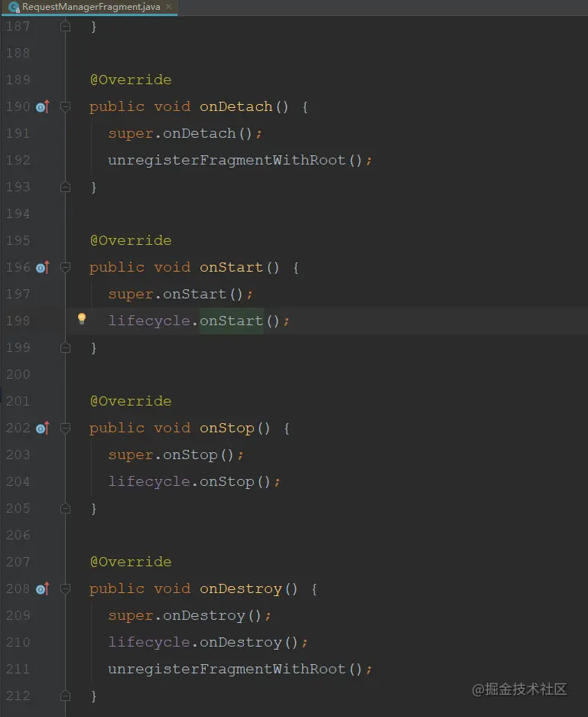588x717 pixels.
Task: Click fold end marker at line 193
Action: [65, 187]
